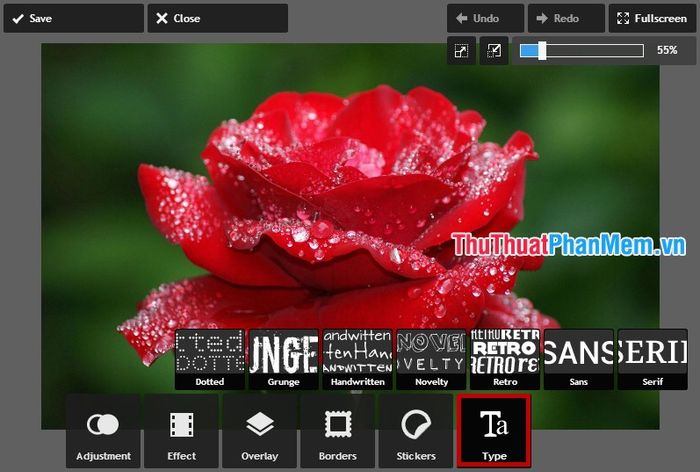The width and height of the screenshot is (700, 472).
Task: Switch editor to Fullscreen mode
Action: tap(652, 18)
